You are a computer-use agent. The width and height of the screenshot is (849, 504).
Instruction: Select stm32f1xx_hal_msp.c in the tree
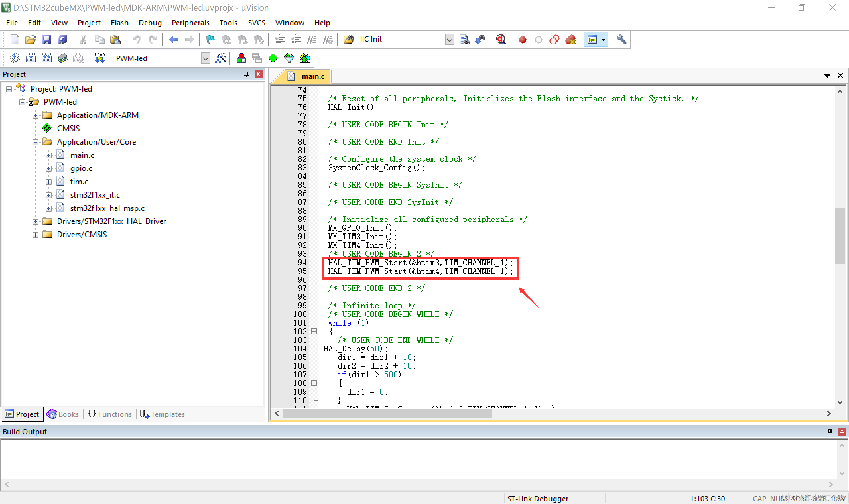pyautogui.click(x=107, y=208)
